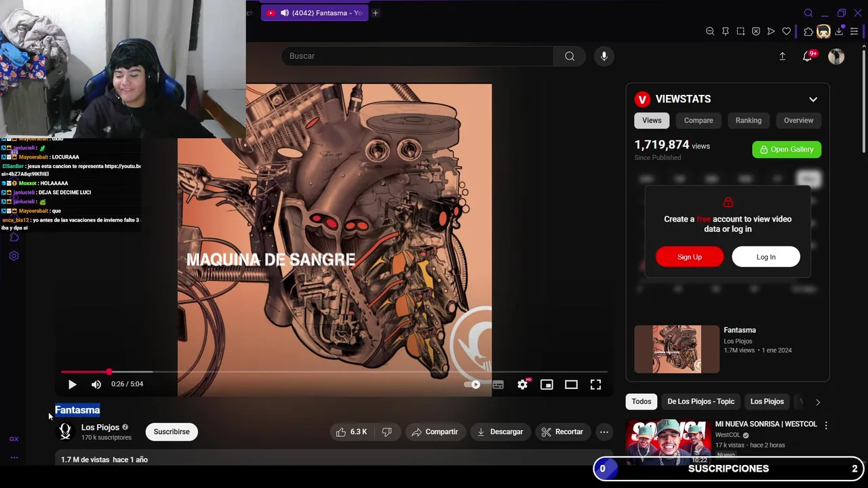Open browser extensions puzzle icon
The width and height of the screenshot is (868, 488).
pos(808,31)
